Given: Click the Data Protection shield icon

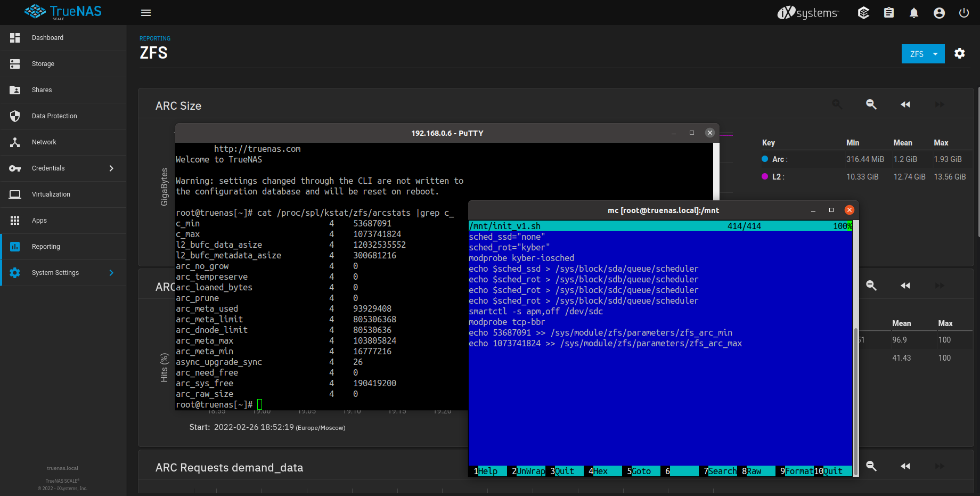Looking at the screenshot, I should (15, 116).
